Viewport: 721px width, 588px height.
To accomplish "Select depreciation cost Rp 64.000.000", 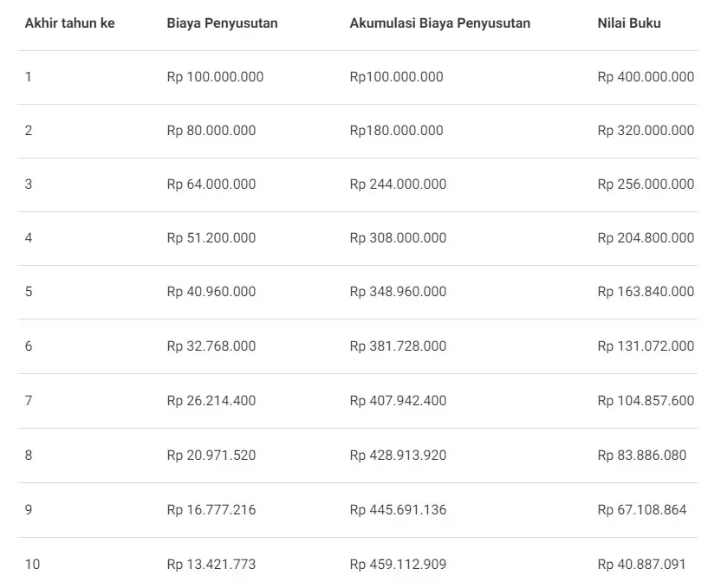I will 211,184.
